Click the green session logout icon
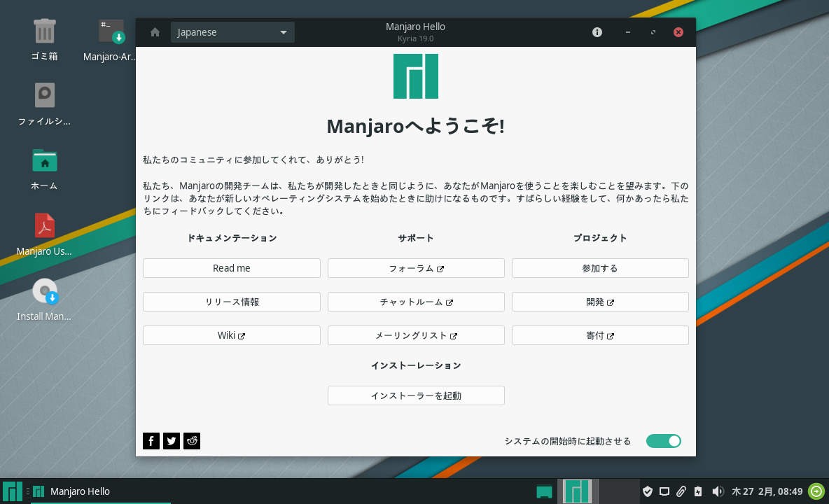829x504 pixels. click(816, 491)
